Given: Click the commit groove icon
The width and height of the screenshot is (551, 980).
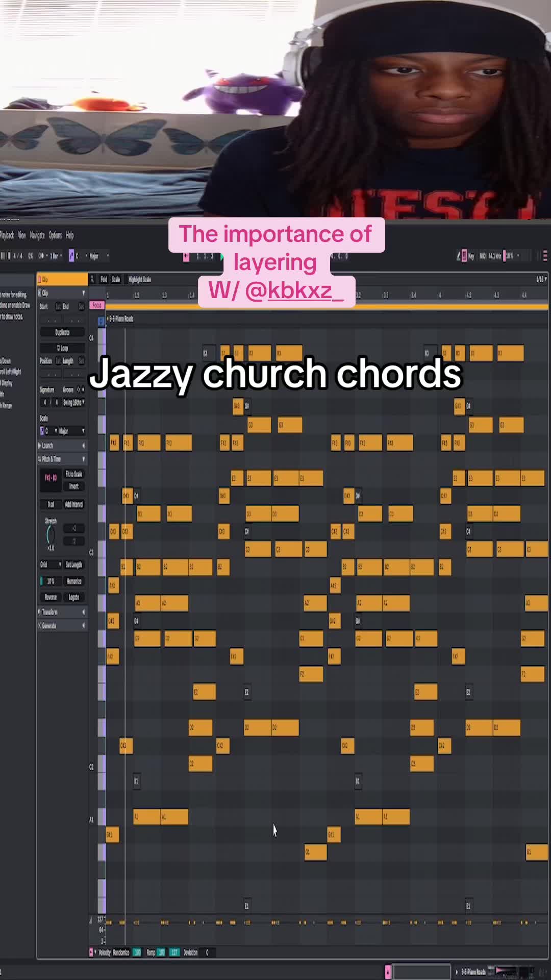Looking at the screenshot, I should 83,389.
